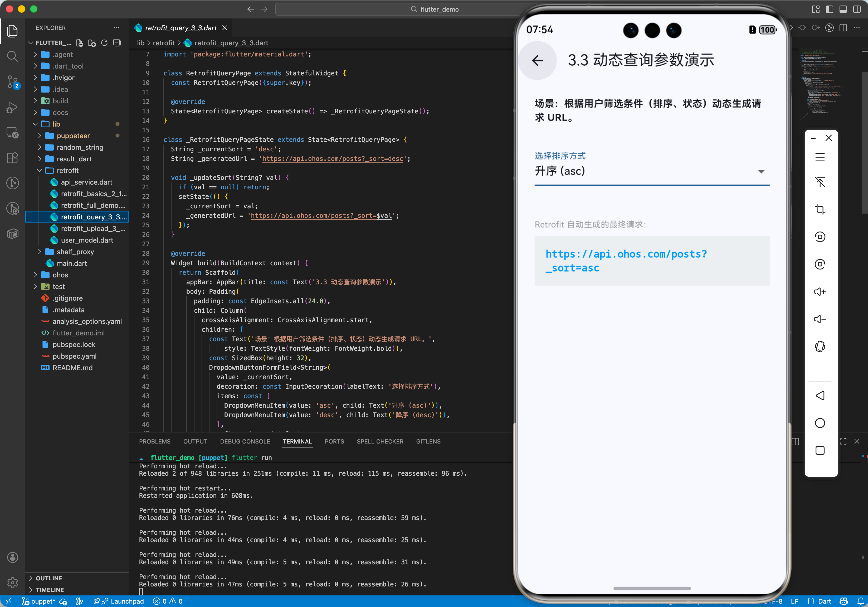This screenshot has width=868, height=607.
Task: Open the api_service.dart file
Action: point(87,182)
